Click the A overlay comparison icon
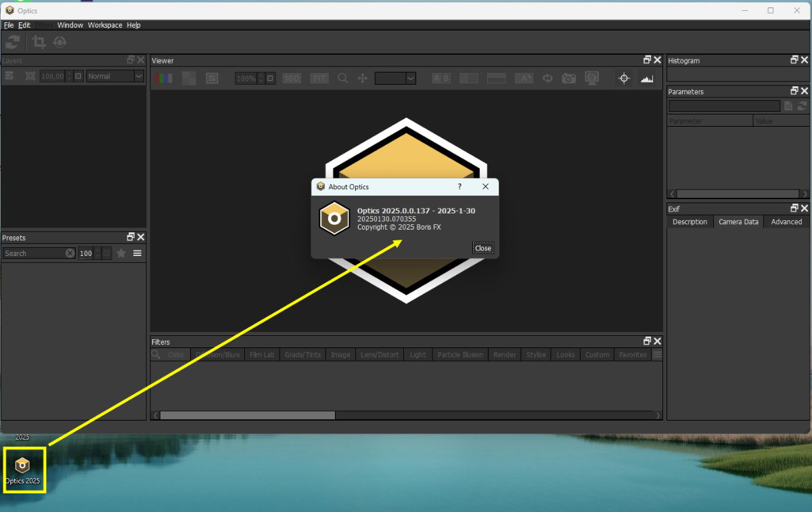This screenshot has height=512, width=812. point(524,79)
